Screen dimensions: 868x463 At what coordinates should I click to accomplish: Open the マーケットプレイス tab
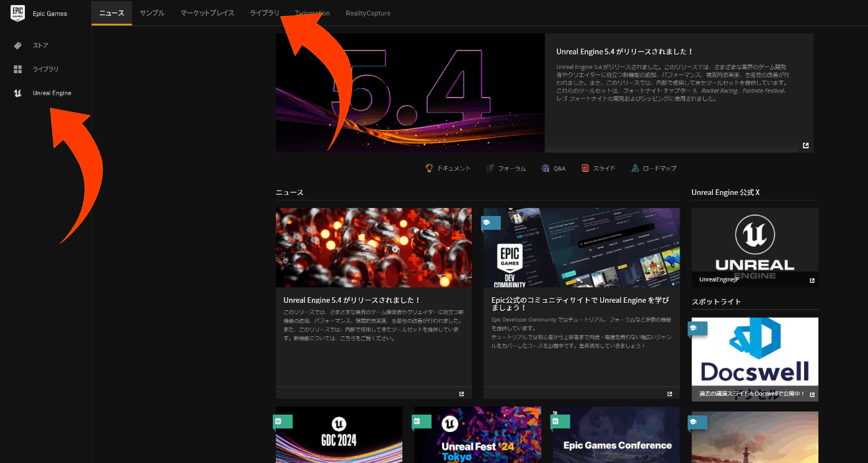(x=207, y=13)
